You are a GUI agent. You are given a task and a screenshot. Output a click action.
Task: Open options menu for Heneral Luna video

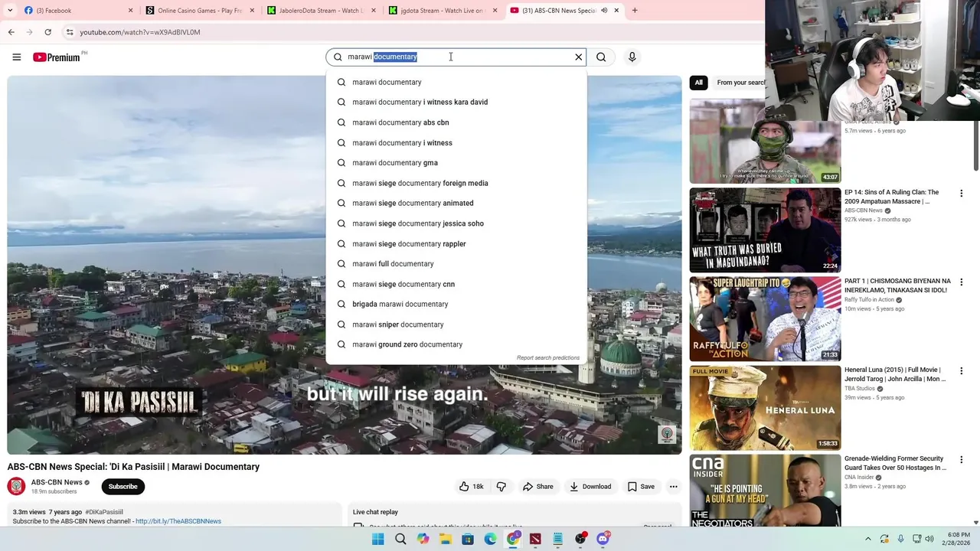tap(962, 371)
